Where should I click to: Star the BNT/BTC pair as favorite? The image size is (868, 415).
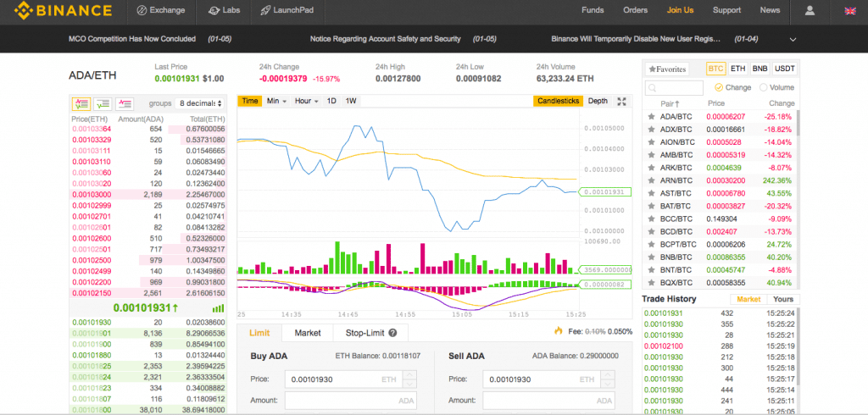point(652,270)
